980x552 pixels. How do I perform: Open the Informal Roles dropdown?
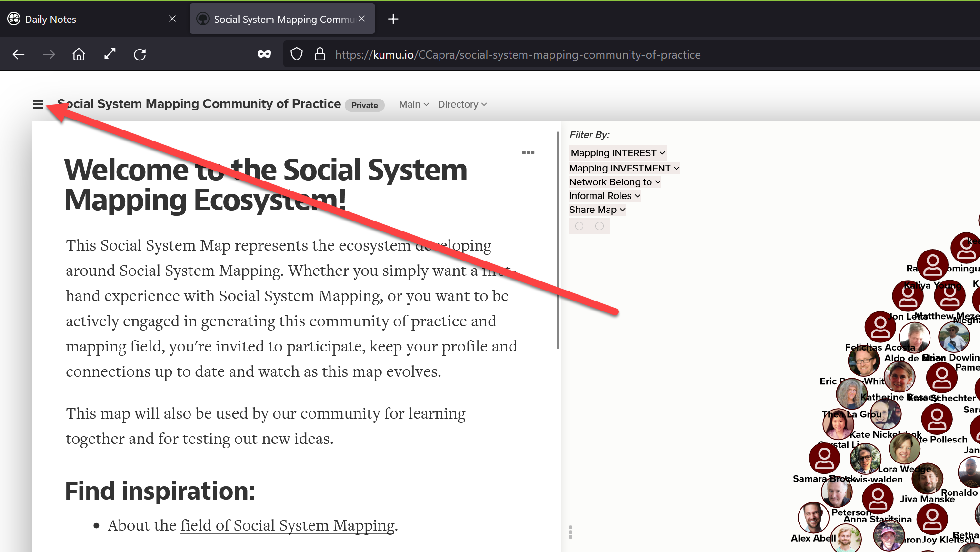[604, 196]
